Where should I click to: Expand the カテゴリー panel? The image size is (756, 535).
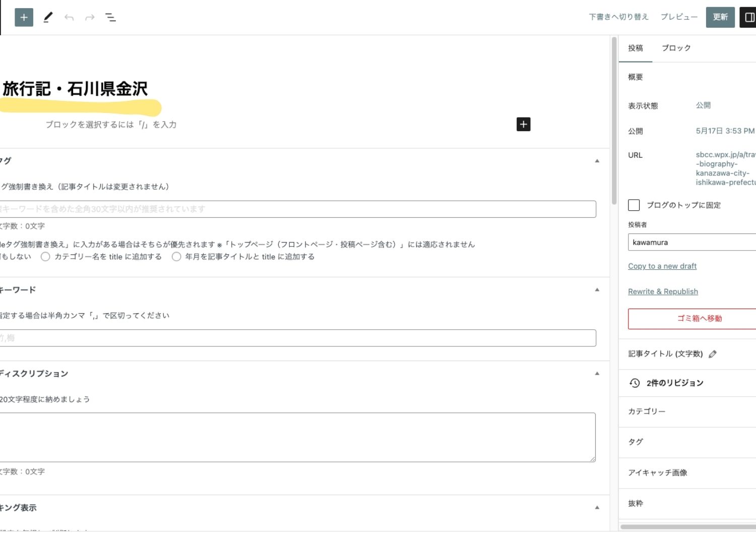pyautogui.click(x=687, y=411)
